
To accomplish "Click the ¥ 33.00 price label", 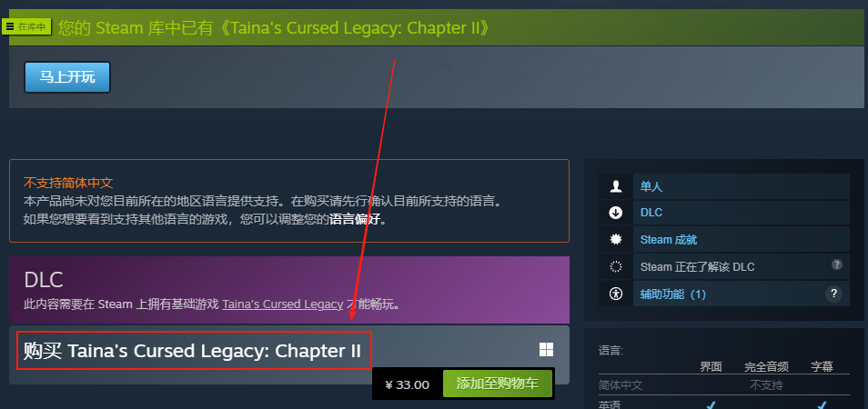I will (x=407, y=384).
